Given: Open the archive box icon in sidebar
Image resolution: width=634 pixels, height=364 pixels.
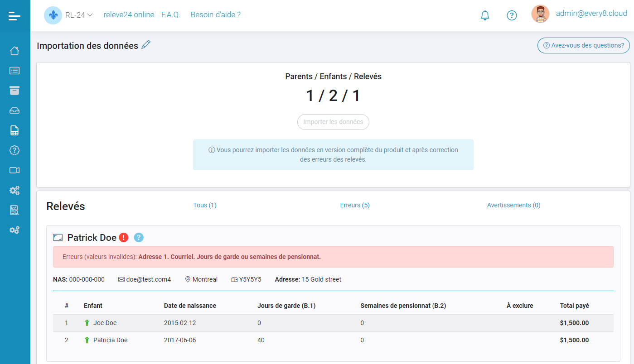Looking at the screenshot, I should click(x=15, y=91).
